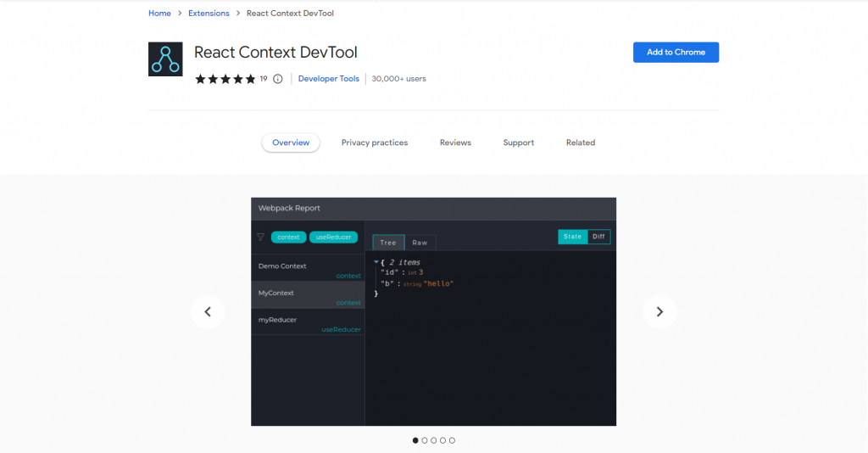
Task: Click the React Context DevTool heading
Action: click(275, 52)
